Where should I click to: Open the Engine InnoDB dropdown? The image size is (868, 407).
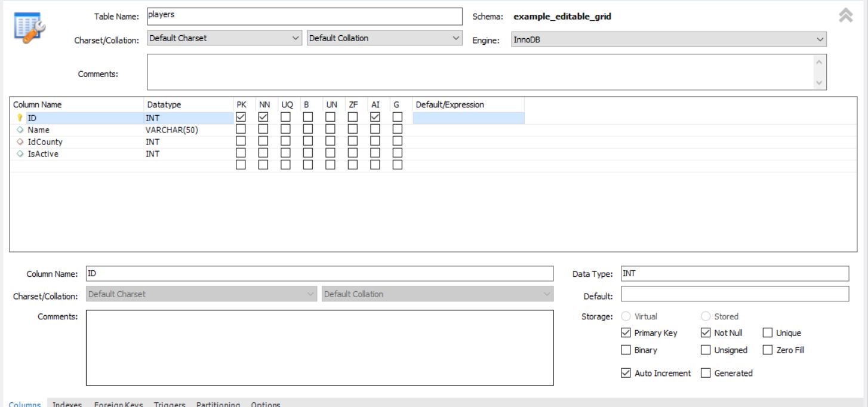[x=669, y=39]
